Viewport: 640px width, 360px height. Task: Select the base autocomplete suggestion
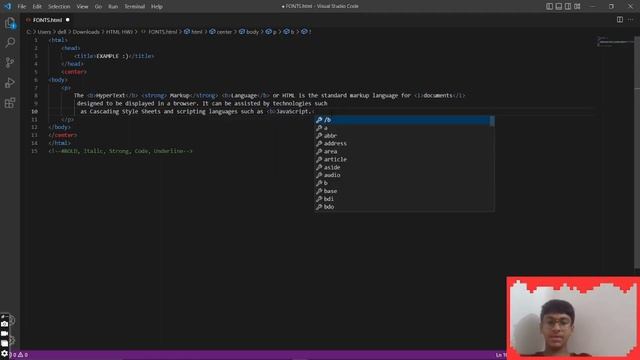[x=404, y=191]
